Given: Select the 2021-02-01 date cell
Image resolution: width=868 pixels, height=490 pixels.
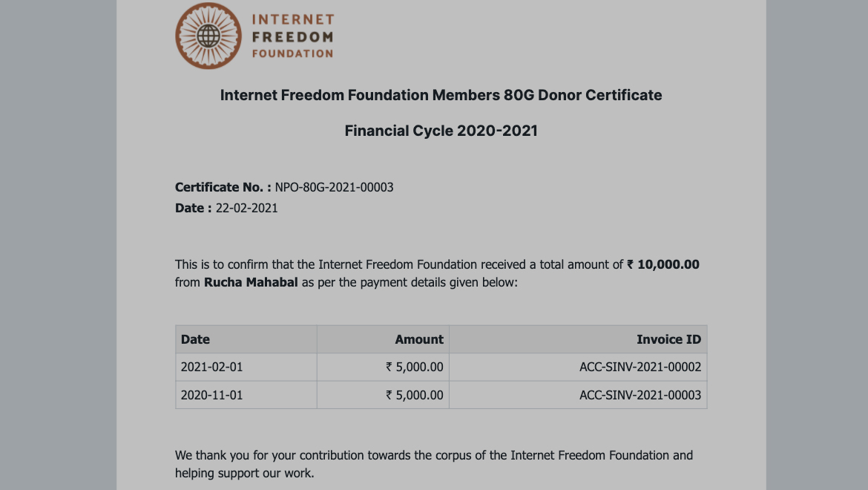Looking at the screenshot, I should 212,367.
